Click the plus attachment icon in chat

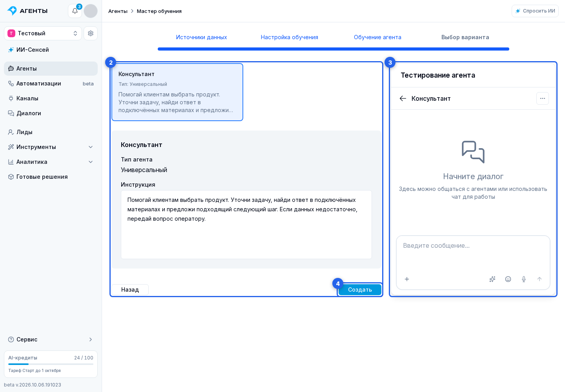[x=407, y=279]
